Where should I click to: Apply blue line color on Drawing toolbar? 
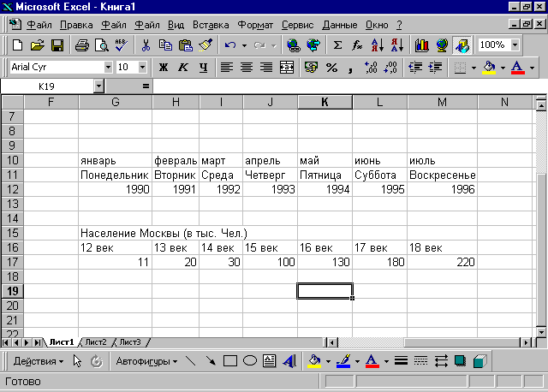(x=343, y=361)
